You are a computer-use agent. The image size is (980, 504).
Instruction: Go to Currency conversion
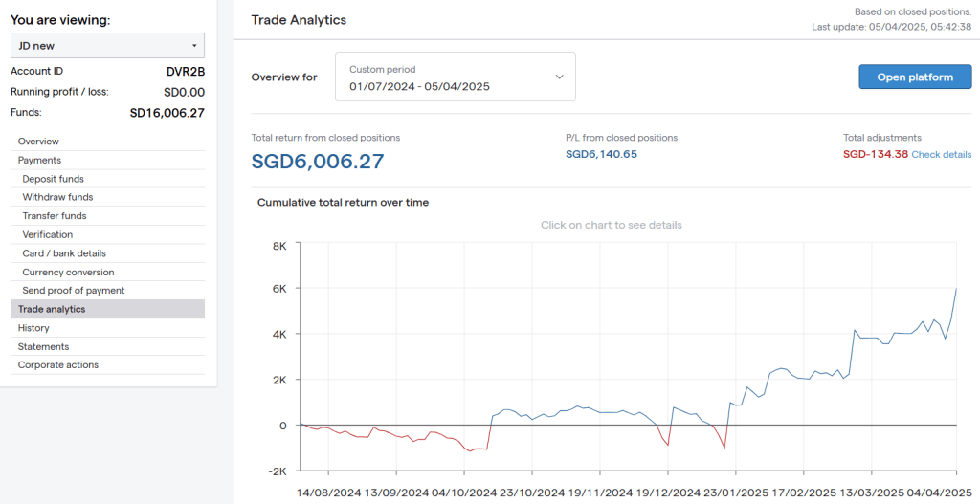point(68,272)
